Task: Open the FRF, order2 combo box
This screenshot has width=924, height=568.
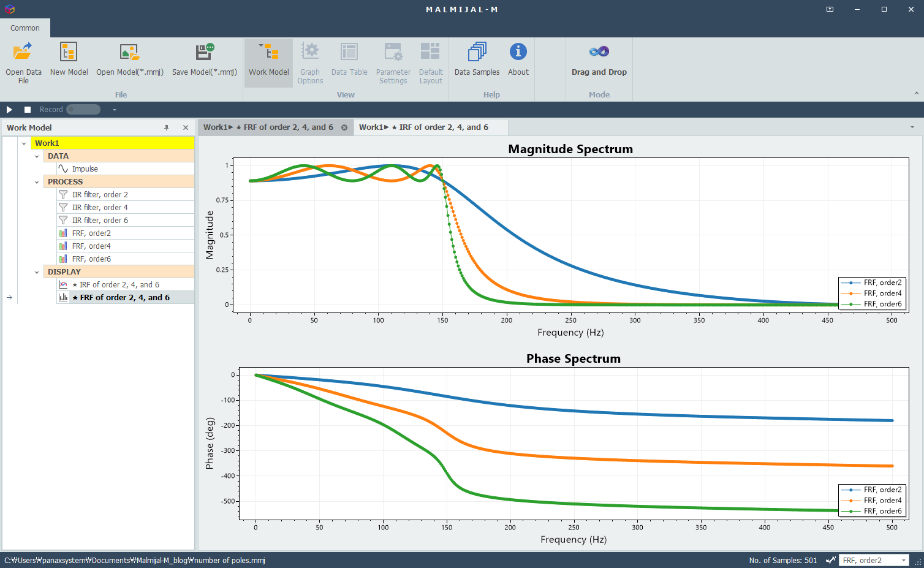Action: [874, 560]
